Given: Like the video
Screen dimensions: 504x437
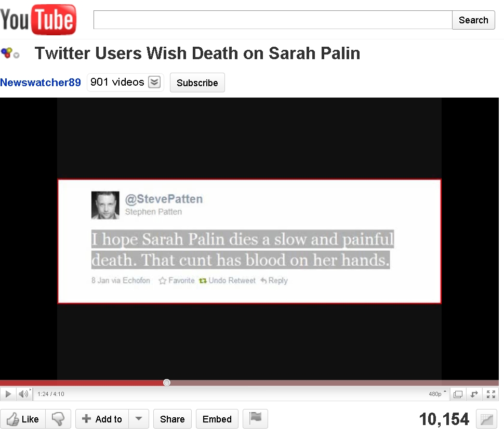Looking at the screenshot, I should 23,419.
